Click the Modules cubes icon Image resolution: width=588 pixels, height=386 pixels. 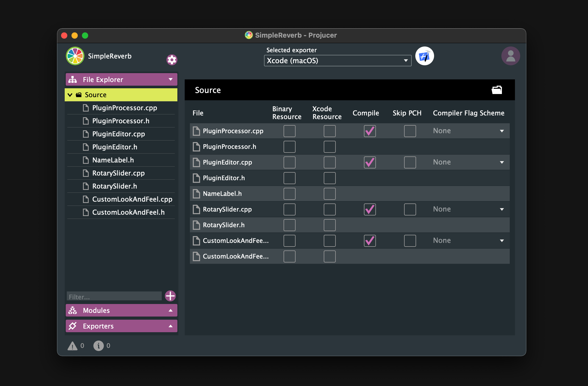[x=73, y=310]
